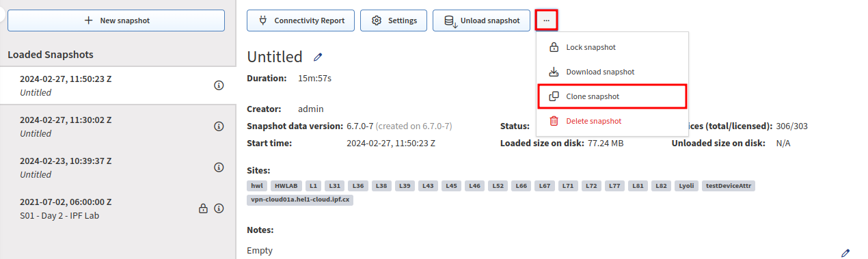This screenshot has height=259, width=868.
Task: Click the testDeviceAttr site tag
Action: [729, 186]
